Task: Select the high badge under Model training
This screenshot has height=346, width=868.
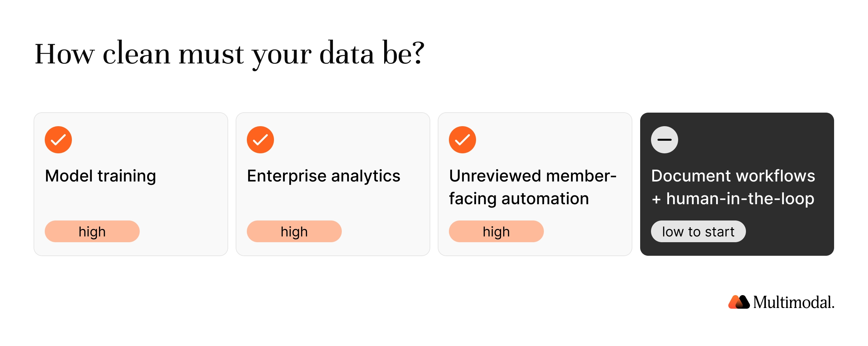Action: (x=92, y=231)
